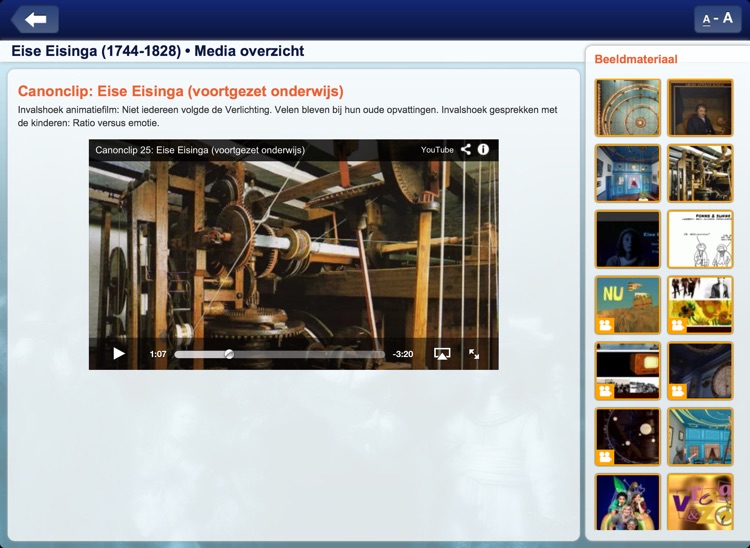Share the YouTube video
Screen dimensions: 750x548
465,149
